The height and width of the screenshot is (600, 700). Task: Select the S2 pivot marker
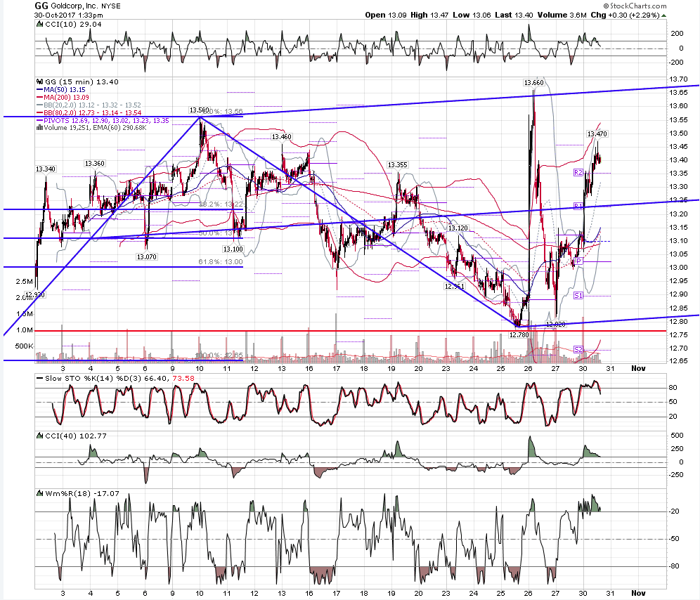[578, 349]
